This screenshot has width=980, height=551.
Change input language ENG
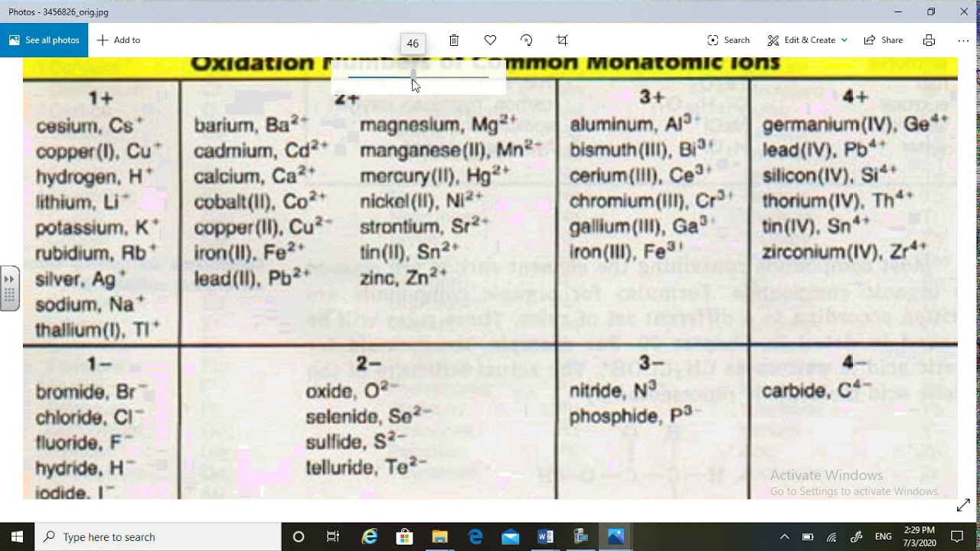point(883,536)
